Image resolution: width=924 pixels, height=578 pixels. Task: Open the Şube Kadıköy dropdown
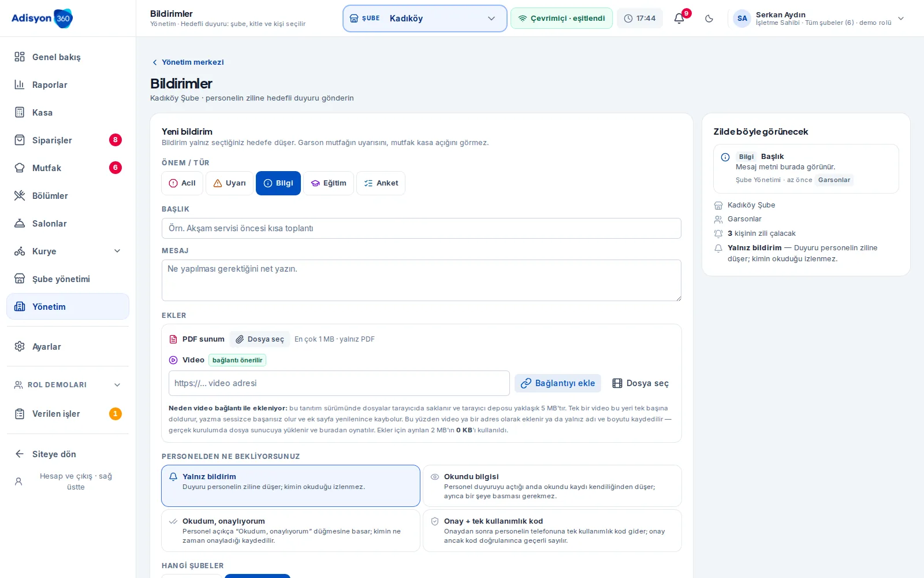point(425,18)
